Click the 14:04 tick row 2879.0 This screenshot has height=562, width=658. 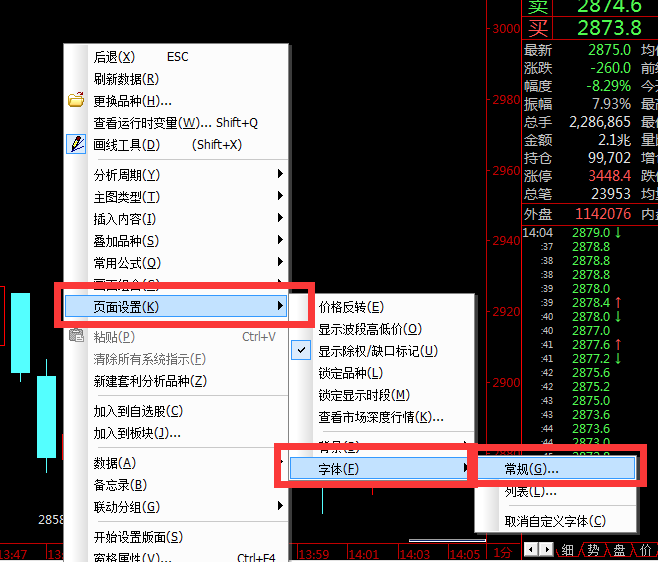point(591,232)
